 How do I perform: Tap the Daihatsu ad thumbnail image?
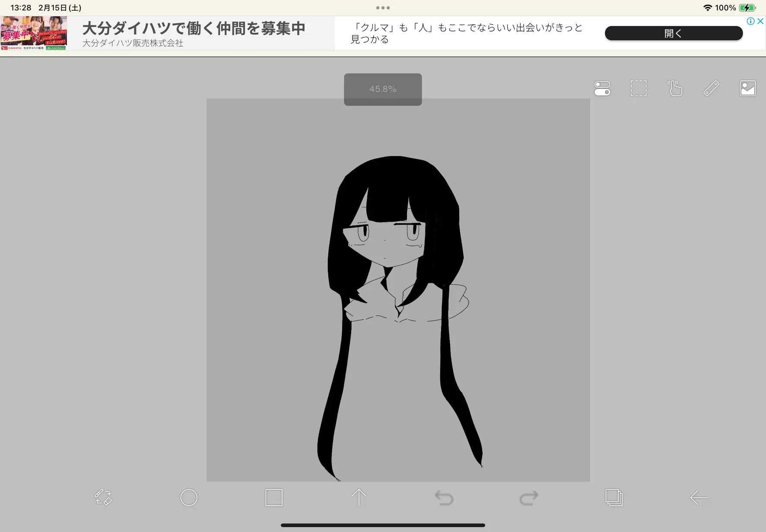pyautogui.click(x=34, y=33)
